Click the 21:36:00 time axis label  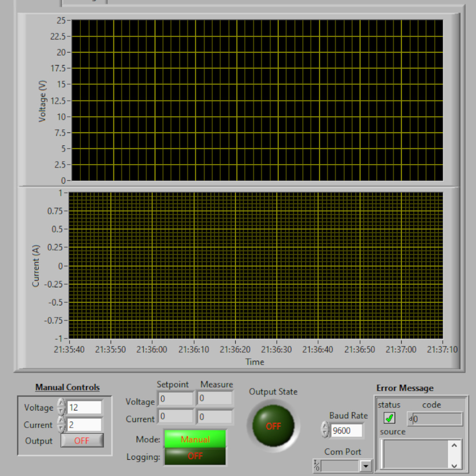click(152, 350)
